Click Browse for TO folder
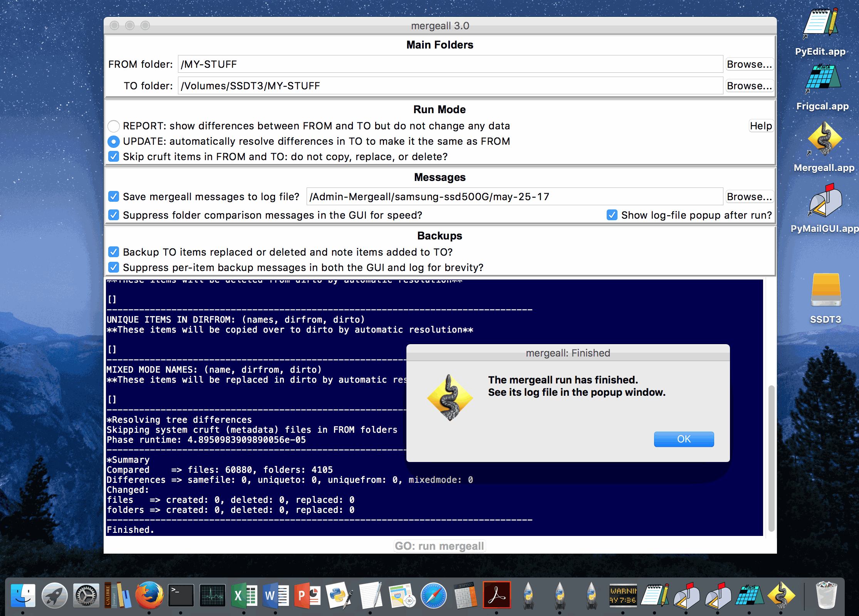 point(749,85)
